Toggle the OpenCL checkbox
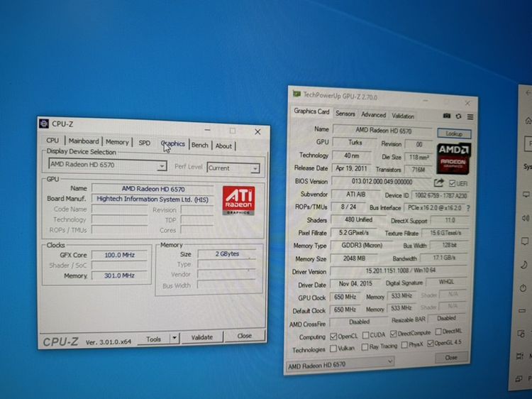Screen dimensions: 532x399 point(333,337)
